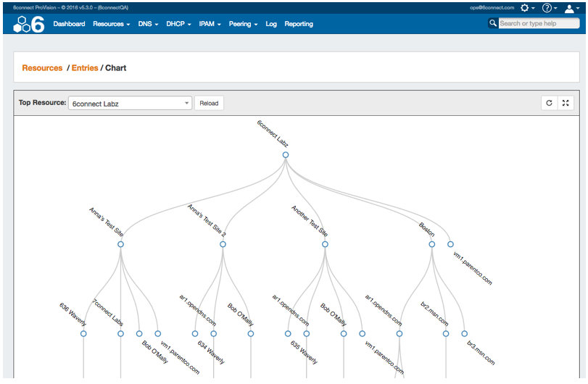The height and width of the screenshot is (384, 588).
Task: Follow the Entries breadcrumb link
Action: (x=85, y=68)
